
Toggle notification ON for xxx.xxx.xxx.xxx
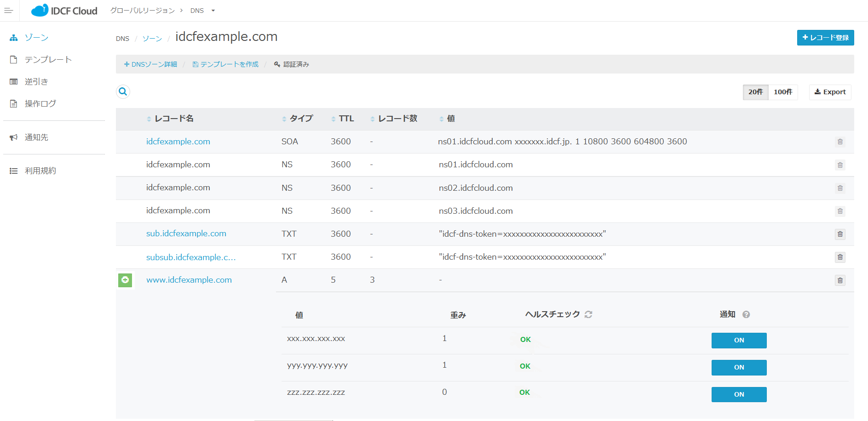click(x=739, y=341)
